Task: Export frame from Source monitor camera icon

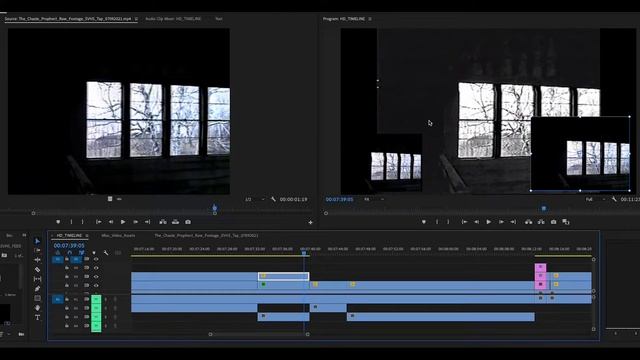Action: pos(188,222)
